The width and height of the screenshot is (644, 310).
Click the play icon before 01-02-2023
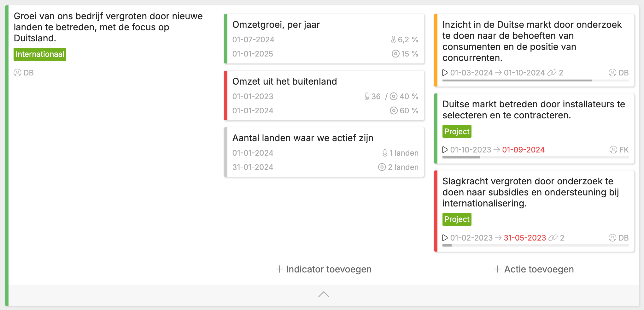coord(445,238)
